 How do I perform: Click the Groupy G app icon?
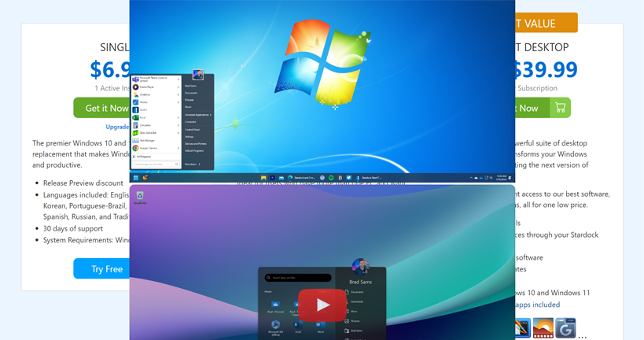click(565, 327)
